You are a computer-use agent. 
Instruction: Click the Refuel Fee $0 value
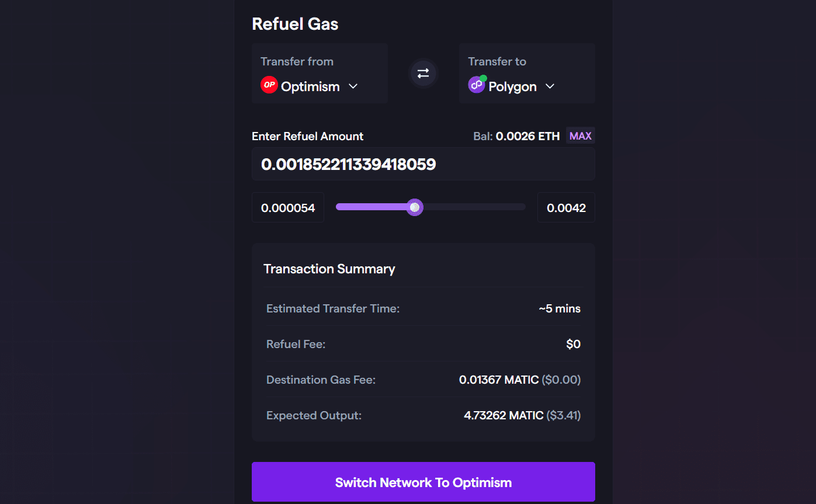point(573,345)
